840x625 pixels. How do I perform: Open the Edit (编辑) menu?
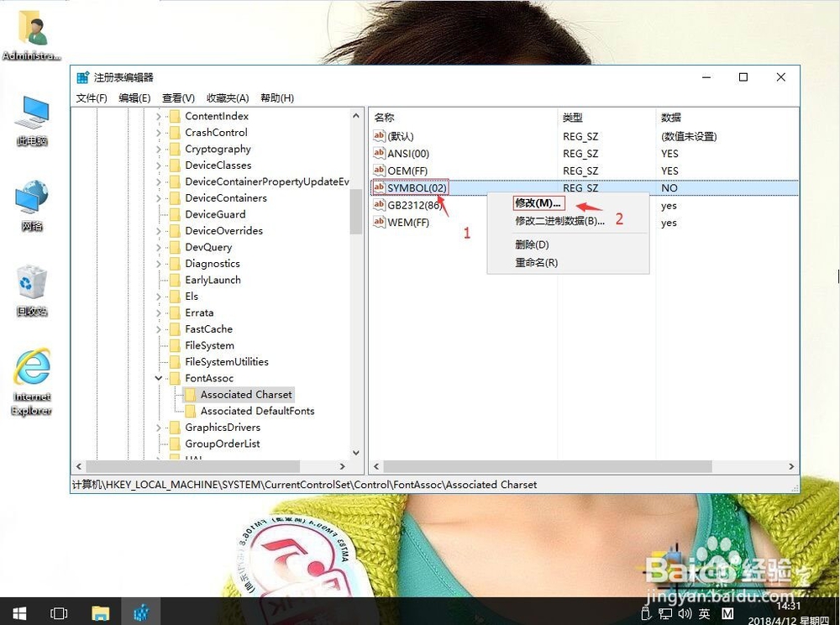click(x=134, y=98)
